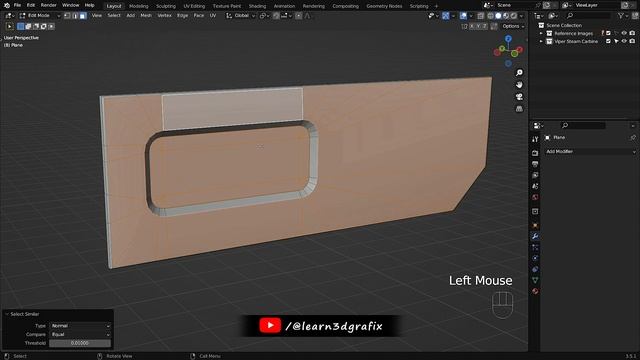Open the View Layer properties tab
This screenshot has height=360, width=640.
click(535, 175)
